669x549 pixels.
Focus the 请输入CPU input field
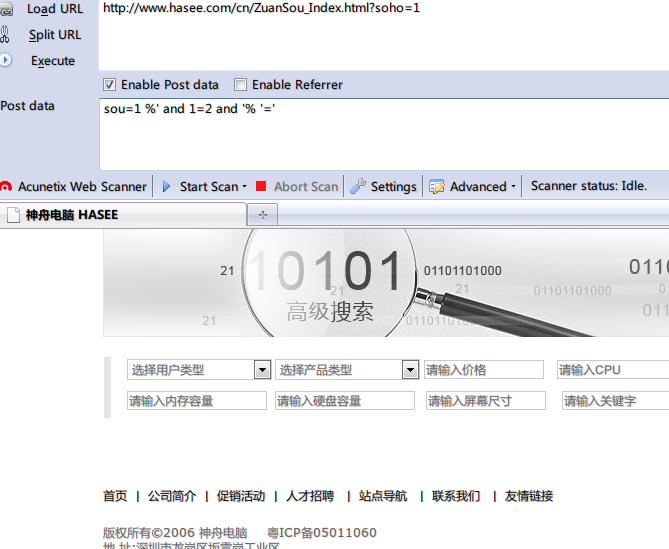tap(613, 369)
